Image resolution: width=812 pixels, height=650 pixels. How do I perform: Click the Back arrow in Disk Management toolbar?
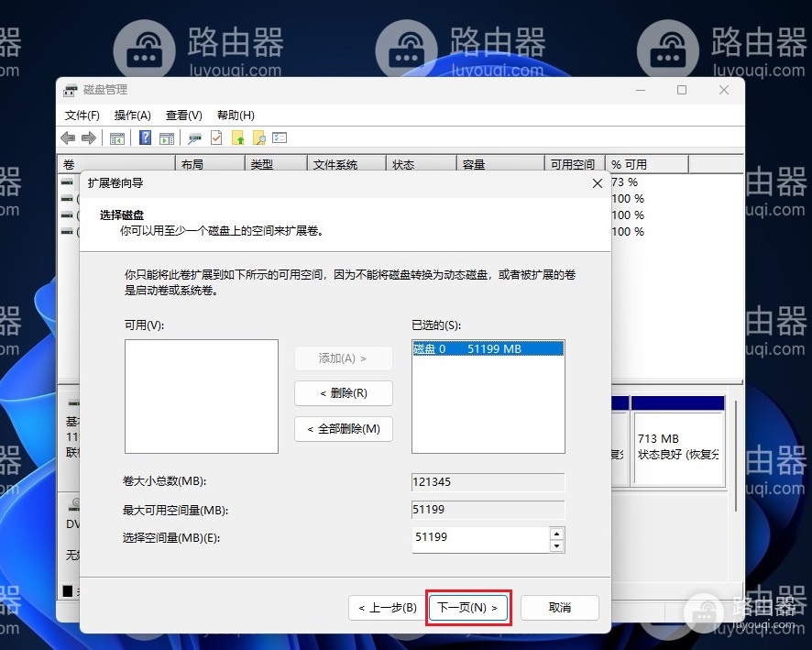coord(68,138)
